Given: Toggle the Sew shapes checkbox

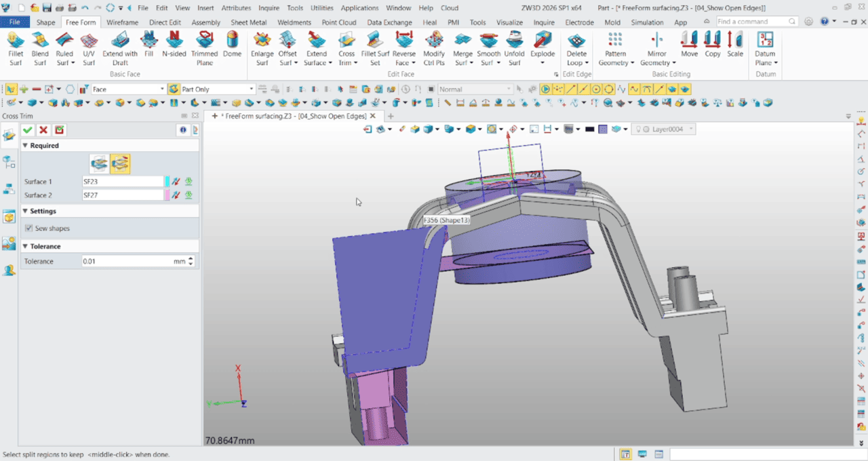Looking at the screenshot, I should 28,228.
